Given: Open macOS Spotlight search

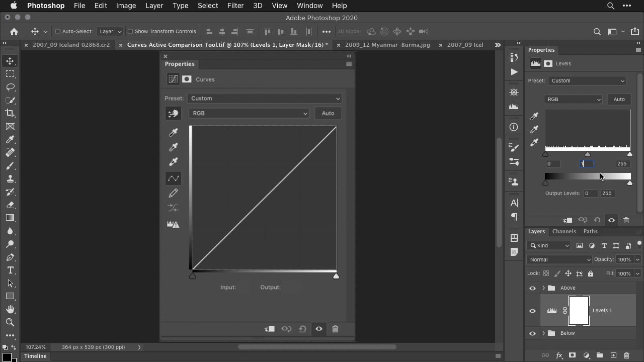Looking at the screenshot, I should pos(611,6).
